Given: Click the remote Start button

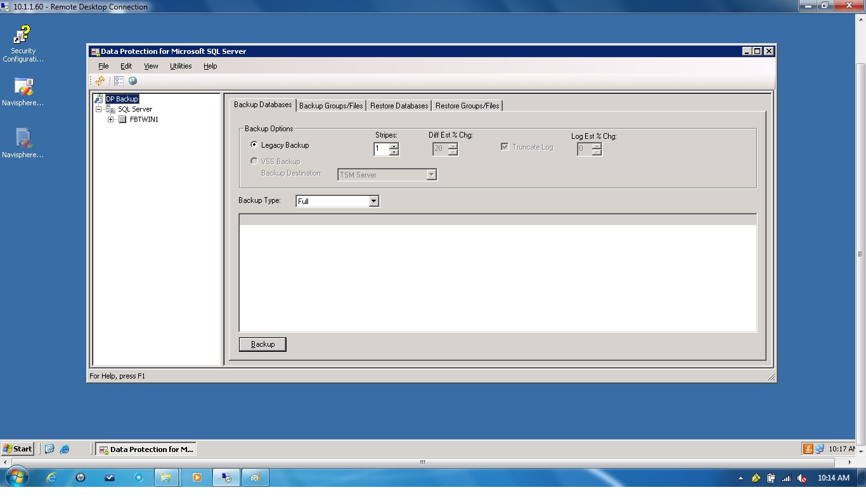Looking at the screenshot, I should (x=18, y=449).
